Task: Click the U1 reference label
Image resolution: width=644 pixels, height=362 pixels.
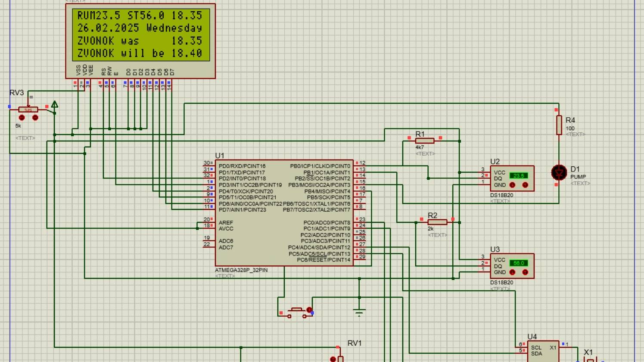Action: click(x=220, y=156)
